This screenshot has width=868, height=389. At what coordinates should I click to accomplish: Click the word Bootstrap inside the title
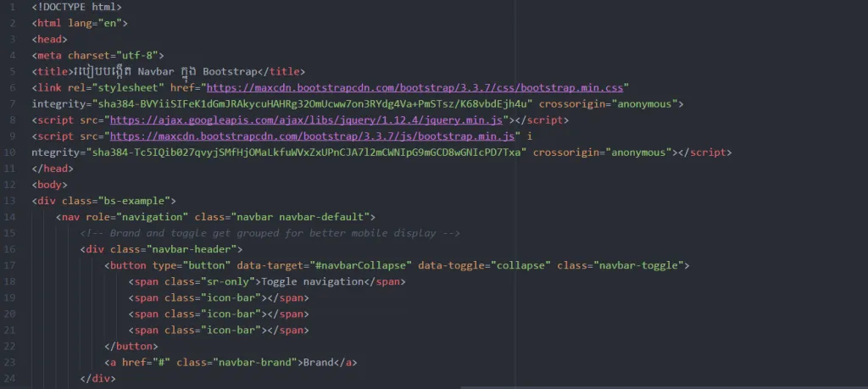[231, 72]
